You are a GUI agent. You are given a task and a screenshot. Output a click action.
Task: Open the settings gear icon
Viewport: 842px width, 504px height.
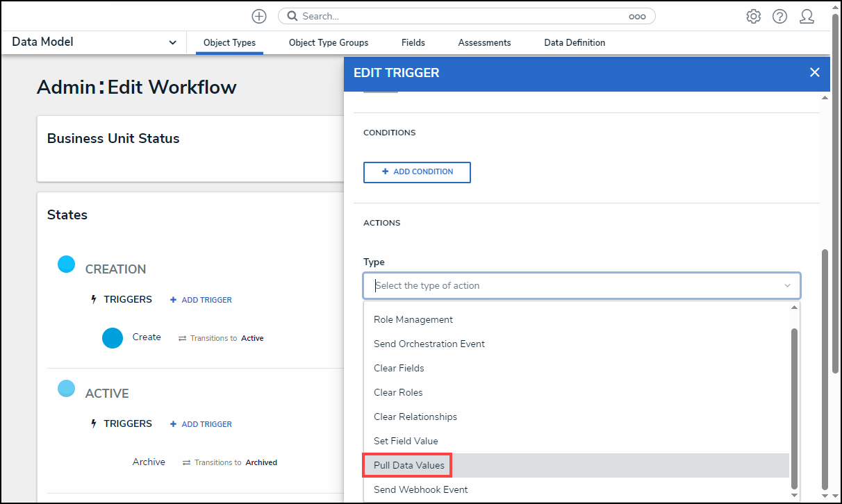tap(753, 17)
